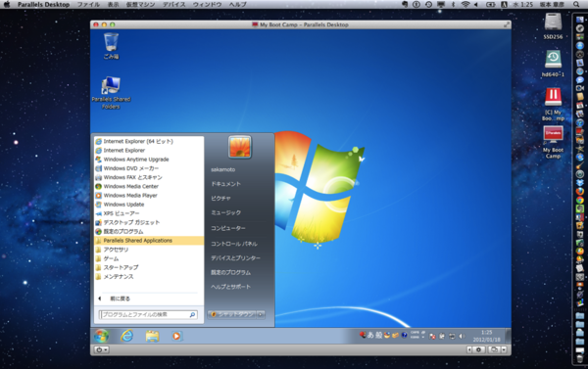Launch Internet Explorer (64 ビット) entry
The height and width of the screenshot is (369, 588).
click(149, 141)
